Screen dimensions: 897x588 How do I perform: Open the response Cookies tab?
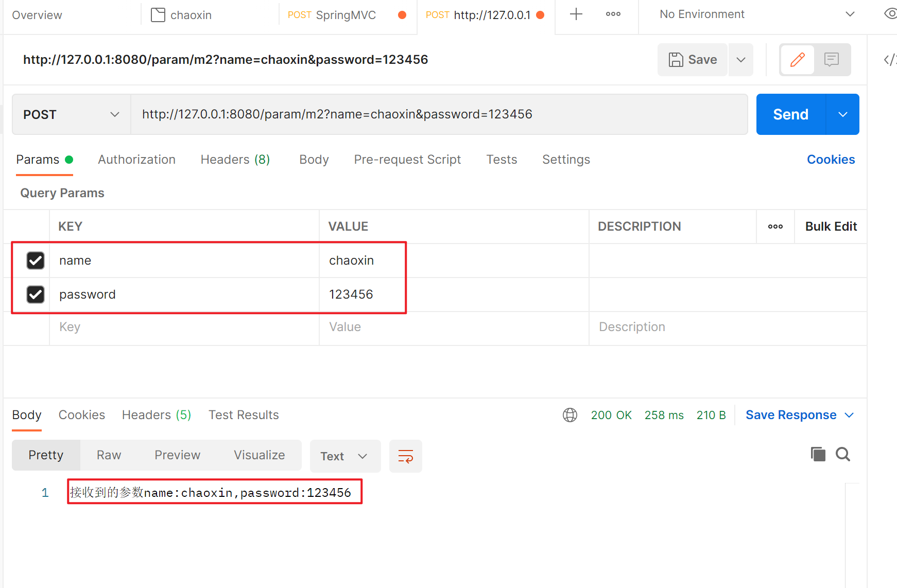coord(82,415)
